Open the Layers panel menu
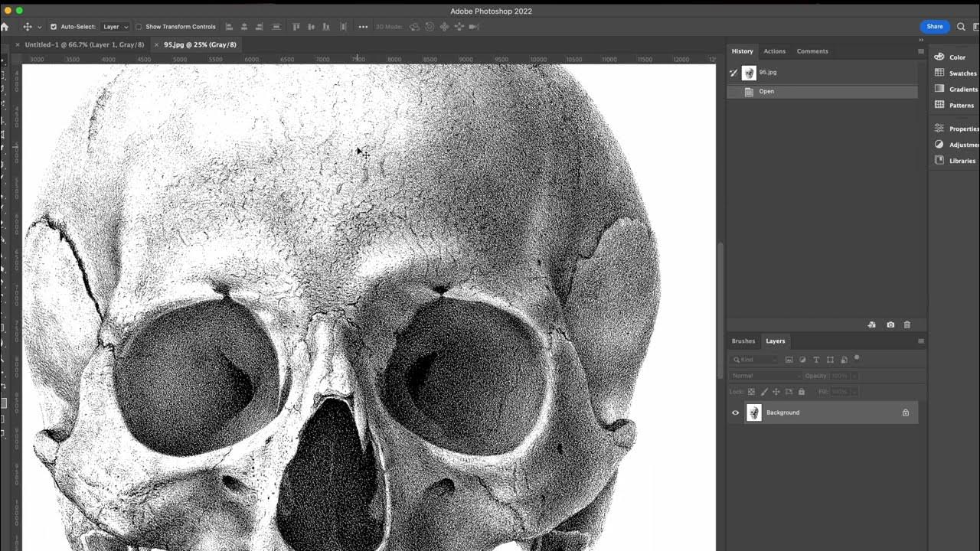 (920, 341)
